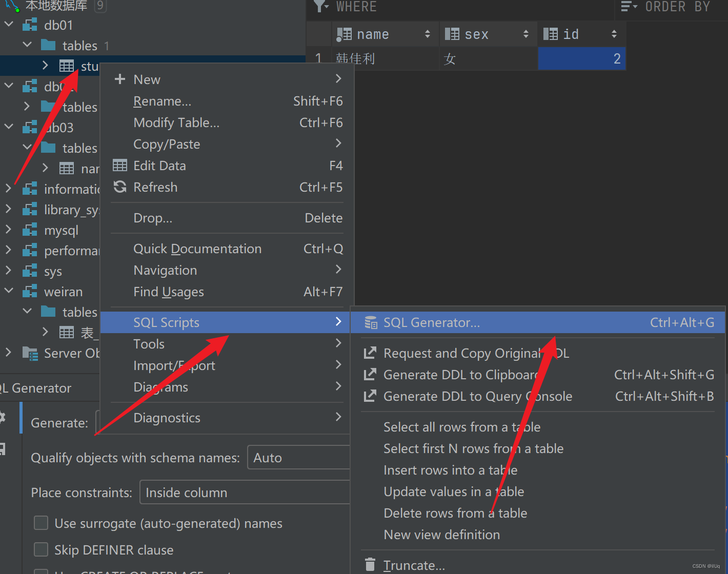Click the library_sys schema icon

[30, 209]
